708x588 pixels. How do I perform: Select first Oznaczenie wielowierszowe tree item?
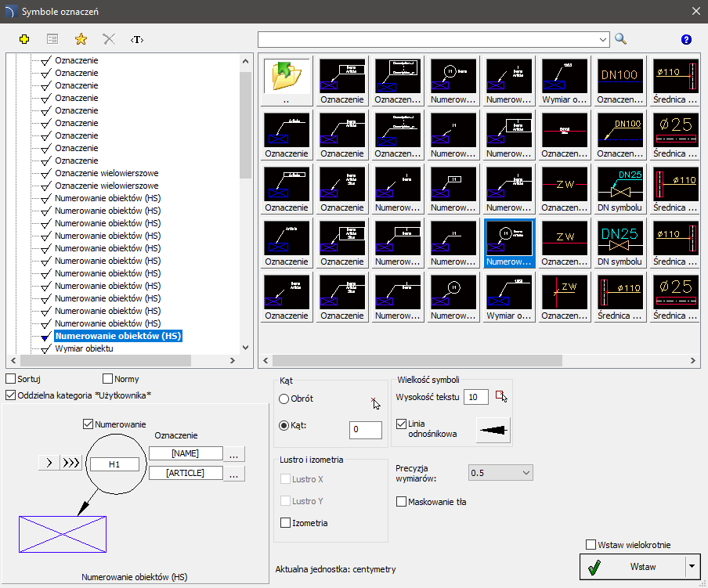[107, 173]
